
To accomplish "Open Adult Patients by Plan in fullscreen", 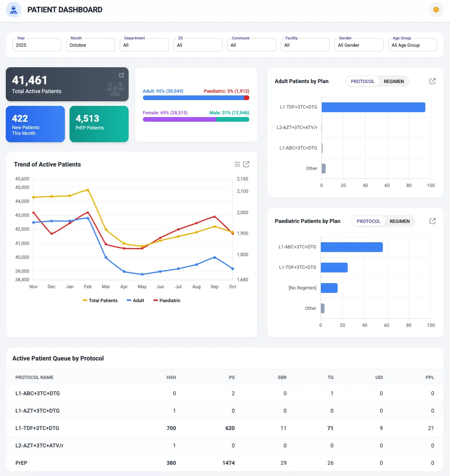I will tap(432, 81).
